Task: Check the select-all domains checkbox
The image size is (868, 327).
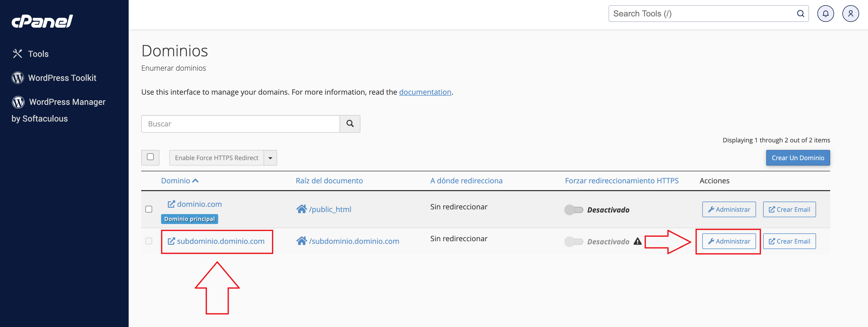Action: (x=150, y=157)
